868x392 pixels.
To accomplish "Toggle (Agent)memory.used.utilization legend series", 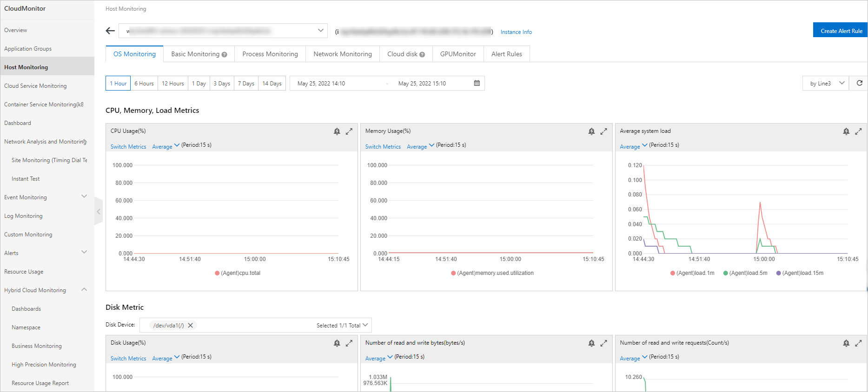I will coord(492,273).
